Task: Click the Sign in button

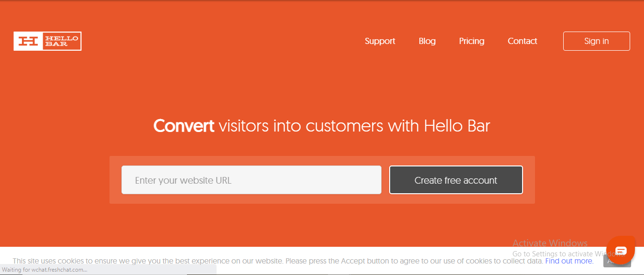Action: pyautogui.click(x=596, y=41)
